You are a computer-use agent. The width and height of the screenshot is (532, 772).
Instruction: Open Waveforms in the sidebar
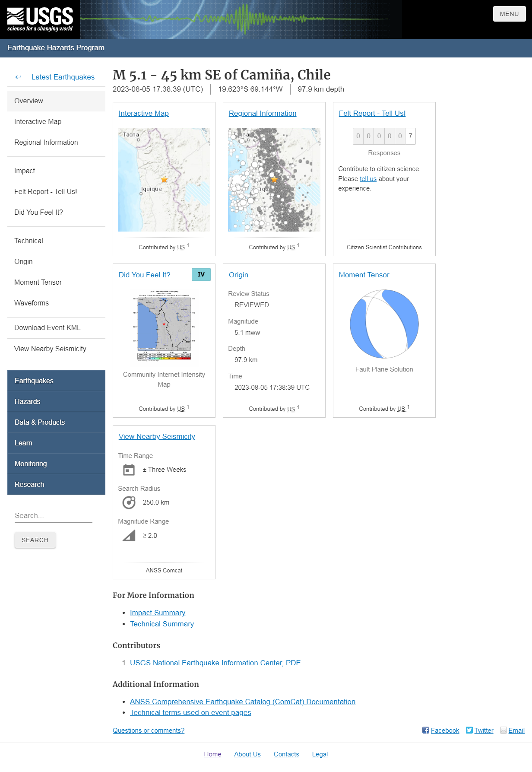56,303
